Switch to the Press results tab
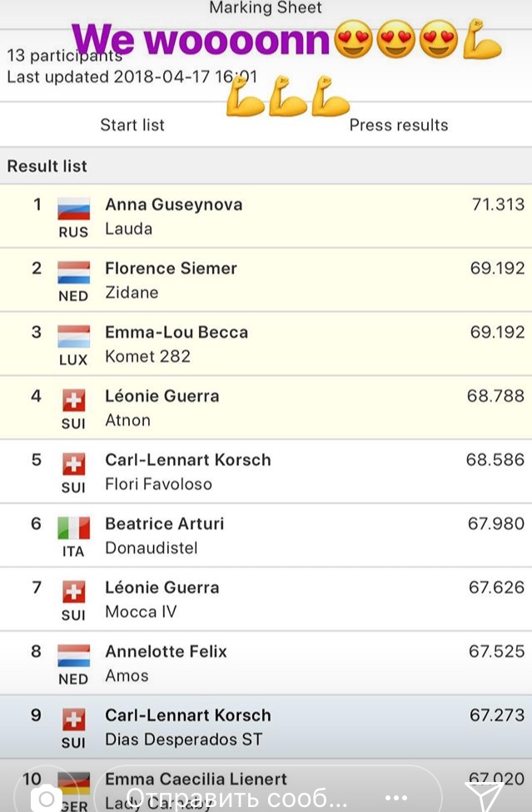532x812 pixels. coord(398,125)
